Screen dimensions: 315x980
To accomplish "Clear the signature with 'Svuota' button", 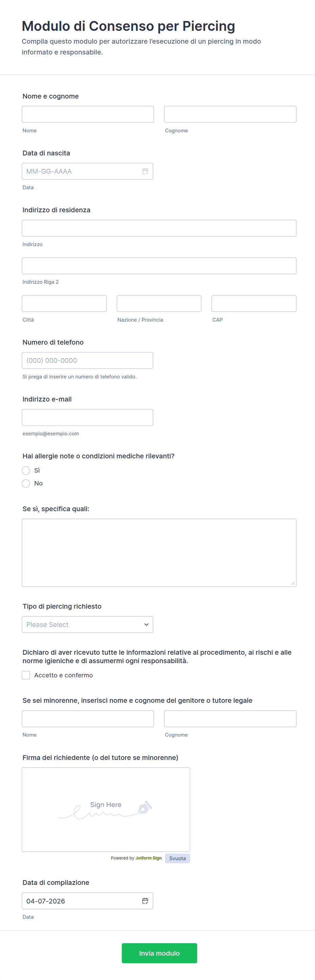I will [x=177, y=858].
